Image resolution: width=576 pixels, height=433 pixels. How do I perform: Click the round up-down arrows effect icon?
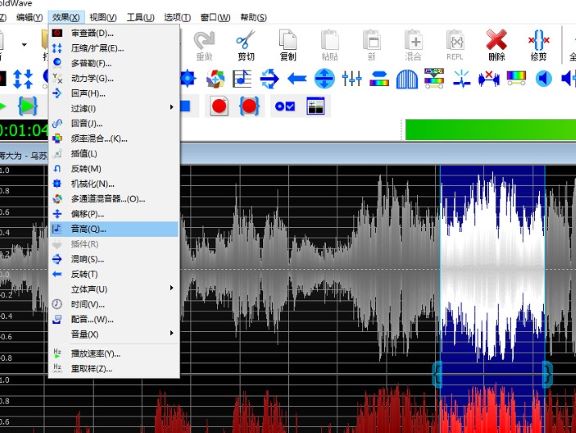324,79
